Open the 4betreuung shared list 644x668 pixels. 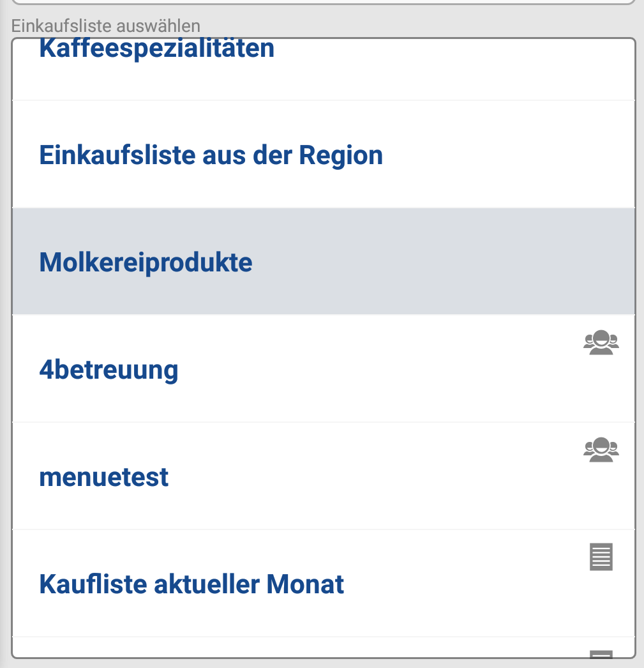pos(109,370)
